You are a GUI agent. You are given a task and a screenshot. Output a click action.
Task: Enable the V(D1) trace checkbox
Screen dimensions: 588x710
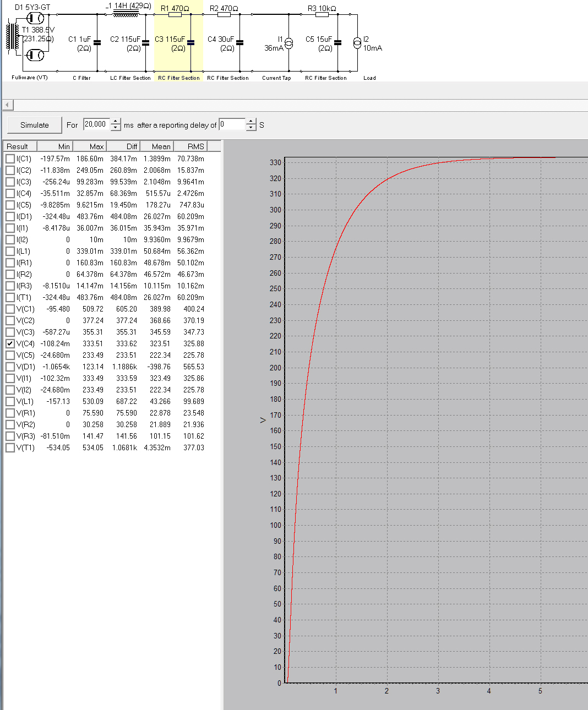point(10,367)
